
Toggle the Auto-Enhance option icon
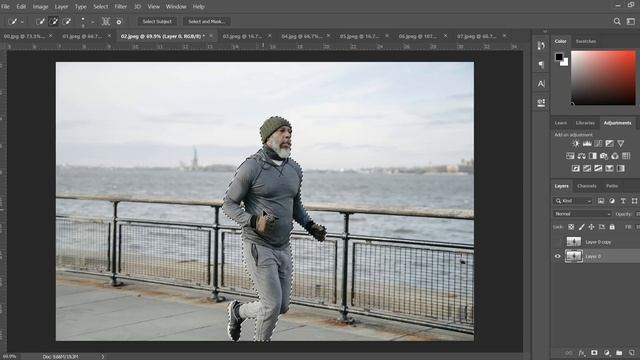[x=119, y=22]
